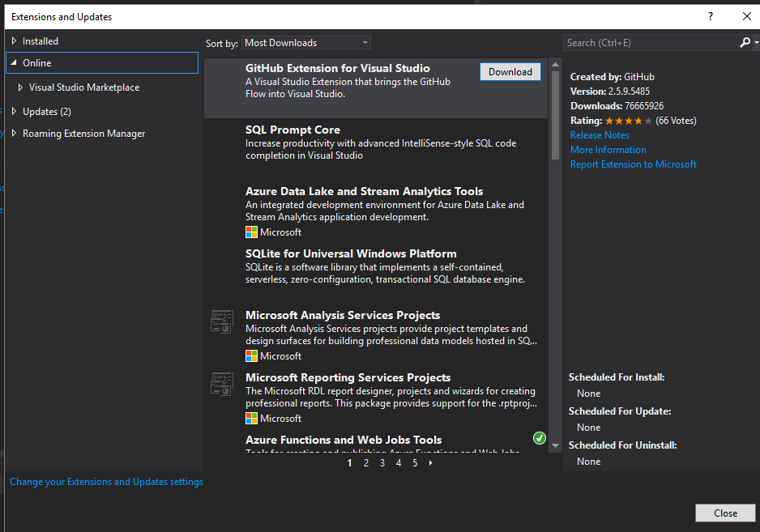Click green installed checkmark on Azure Functions
760x532 pixels.
pyautogui.click(x=540, y=438)
